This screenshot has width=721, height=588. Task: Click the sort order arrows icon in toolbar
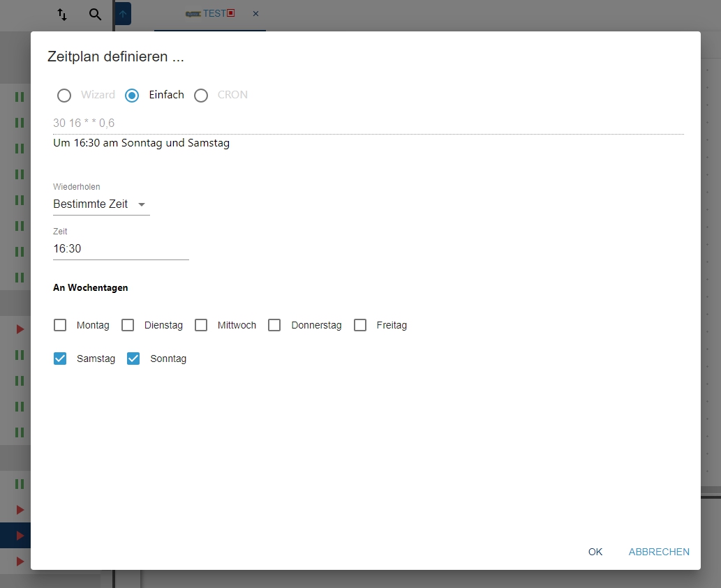click(62, 14)
